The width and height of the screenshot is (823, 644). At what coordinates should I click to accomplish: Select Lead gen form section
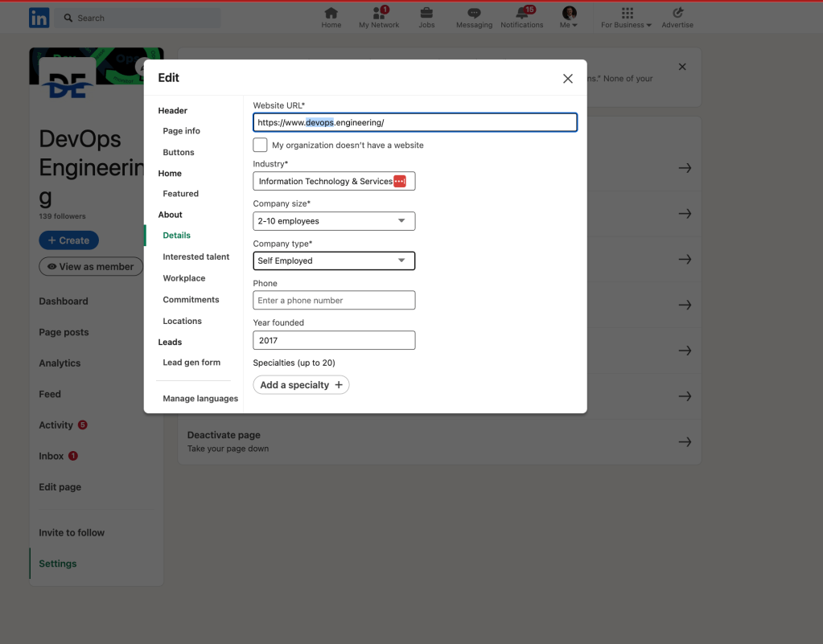point(191,363)
